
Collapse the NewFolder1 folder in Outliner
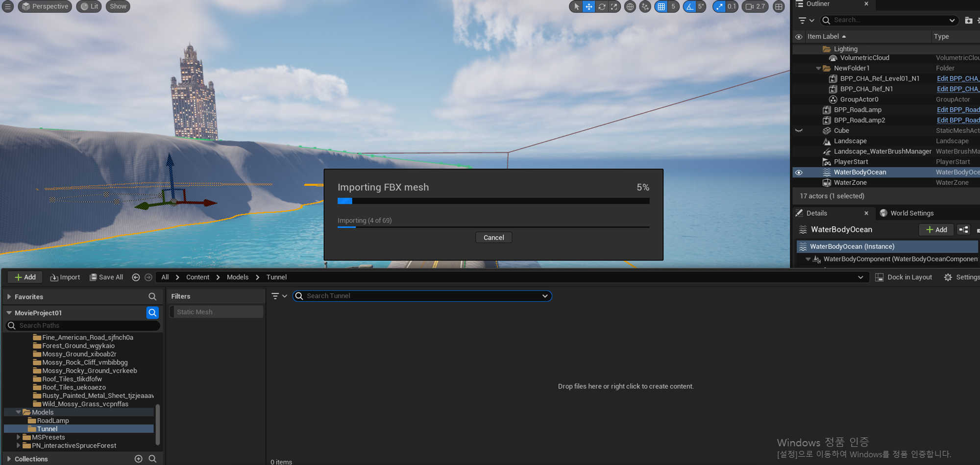[818, 69]
